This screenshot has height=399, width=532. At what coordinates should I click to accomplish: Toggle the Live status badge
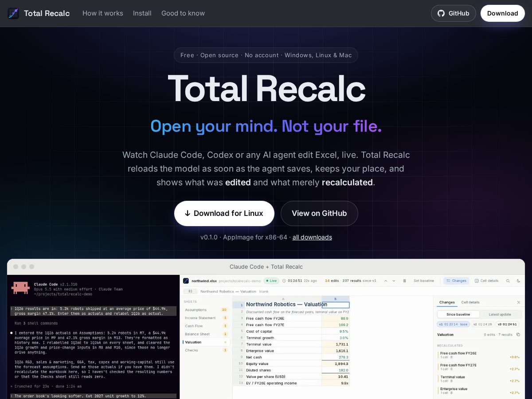point(271,281)
